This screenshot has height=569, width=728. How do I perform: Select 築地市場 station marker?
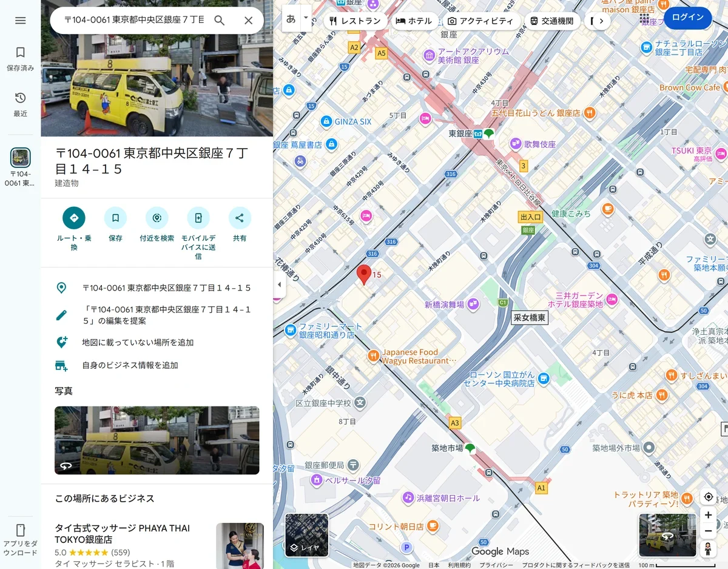click(x=470, y=448)
